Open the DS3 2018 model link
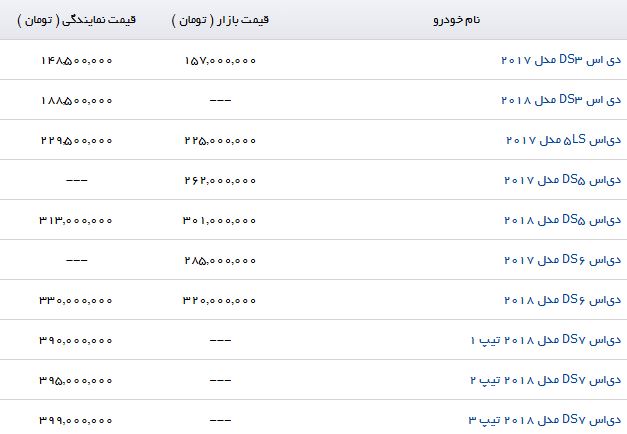This screenshot has width=627, height=434. [x=561, y=100]
